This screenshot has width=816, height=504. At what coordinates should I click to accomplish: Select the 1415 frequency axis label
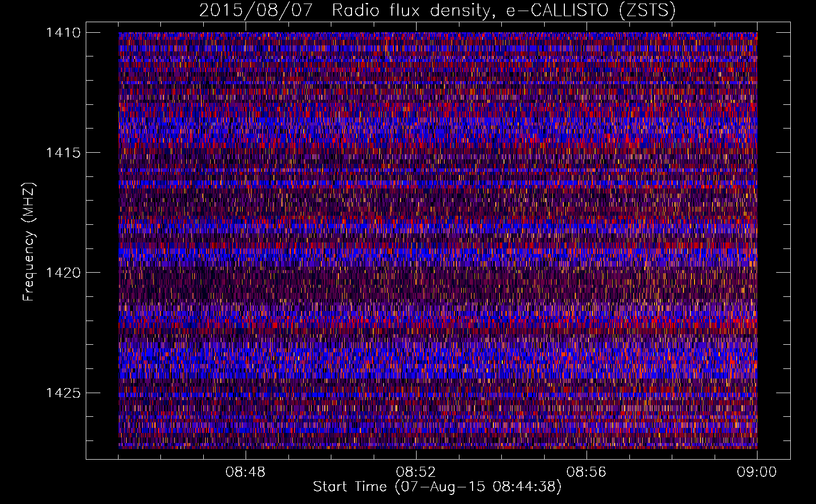tap(63, 153)
